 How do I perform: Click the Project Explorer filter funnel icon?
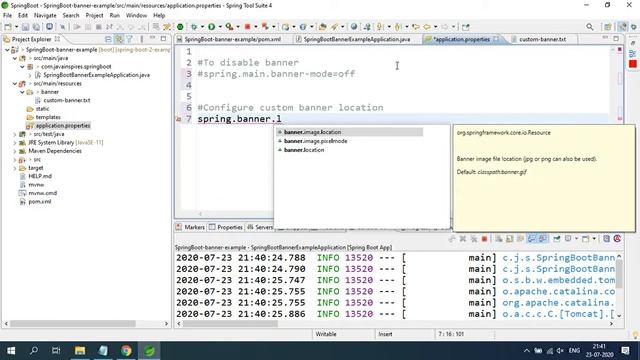(129, 39)
